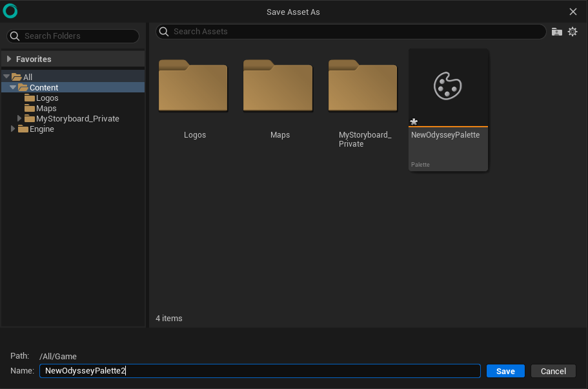
Task: Click the Save Asset As dialog's settings gear icon
Action: click(573, 31)
